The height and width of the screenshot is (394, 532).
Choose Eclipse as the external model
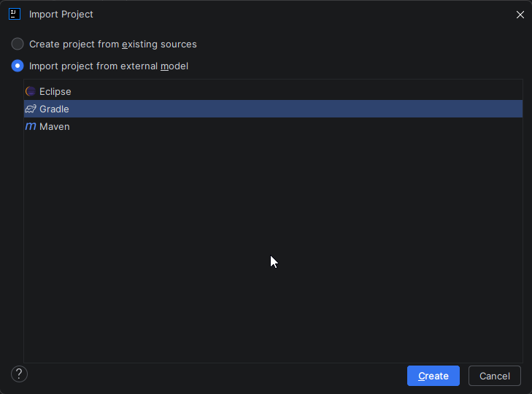(x=55, y=91)
